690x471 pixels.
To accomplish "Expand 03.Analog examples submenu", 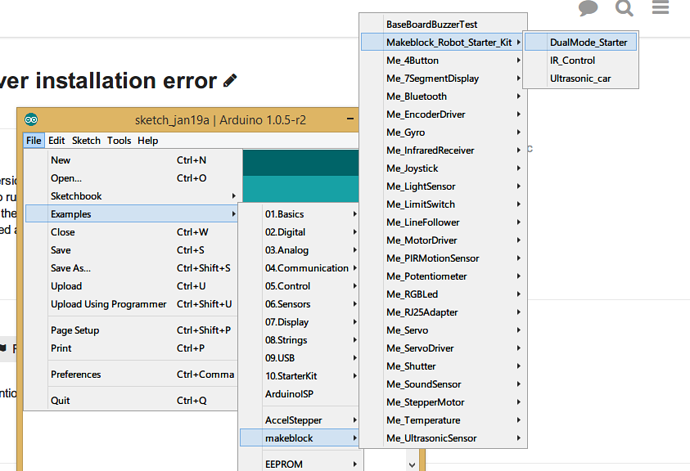I will [x=299, y=250].
